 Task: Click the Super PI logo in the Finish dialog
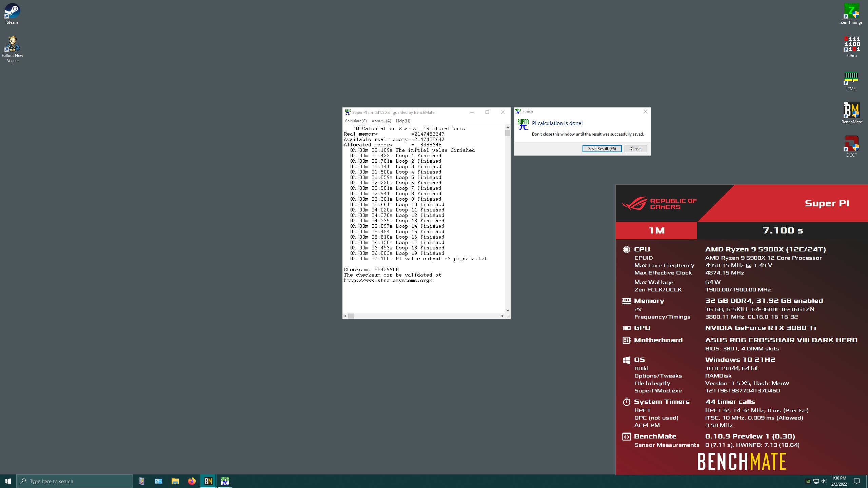tap(523, 125)
